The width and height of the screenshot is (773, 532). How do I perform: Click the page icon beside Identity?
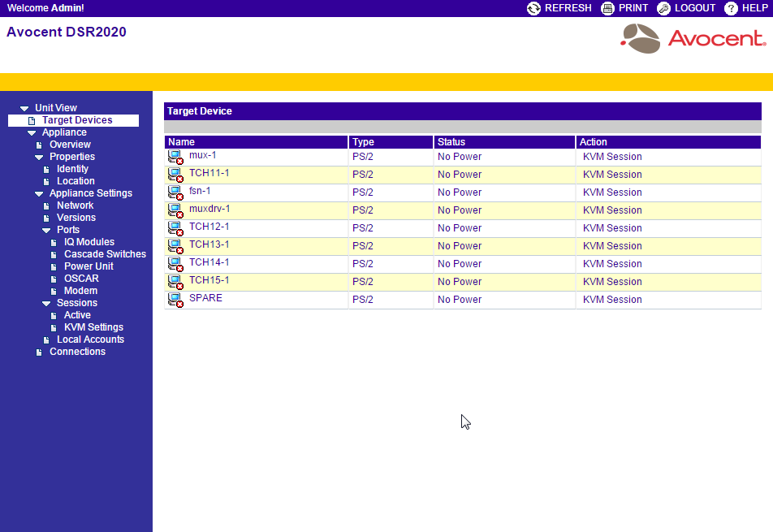46,169
